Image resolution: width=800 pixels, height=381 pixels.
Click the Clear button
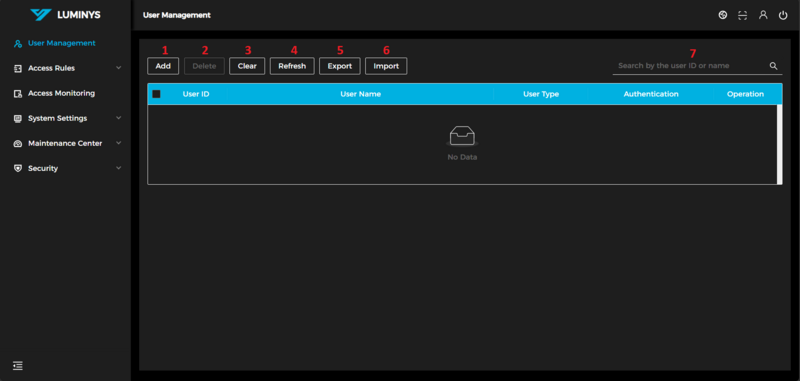click(247, 66)
